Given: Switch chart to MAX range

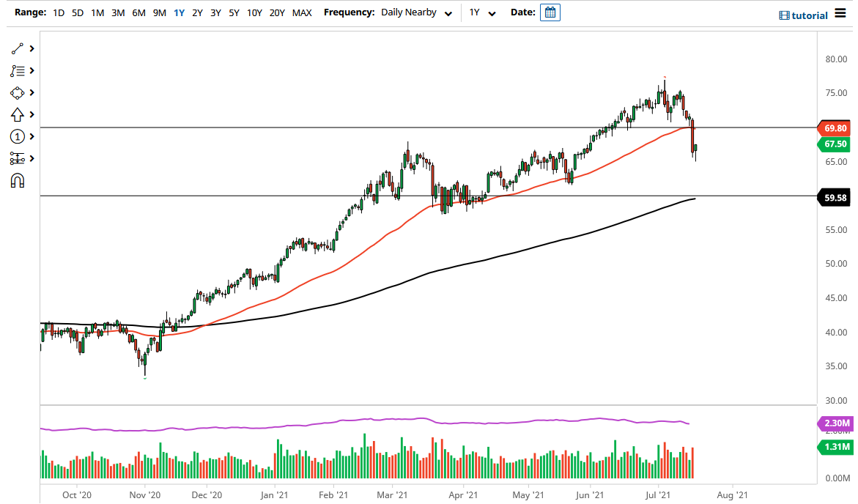Looking at the screenshot, I should click(x=302, y=12).
